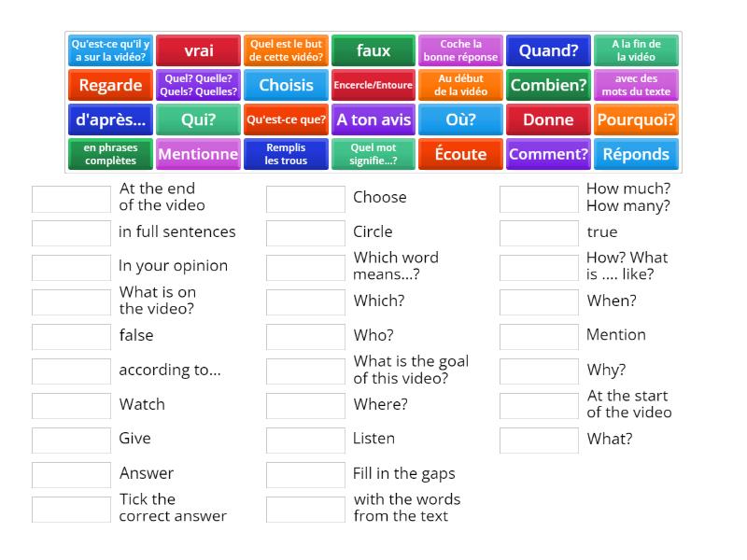Click the "Coche la bonne réponse" tile
Image resolution: width=747 pixels, height=560 pixels.
point(460,51)
